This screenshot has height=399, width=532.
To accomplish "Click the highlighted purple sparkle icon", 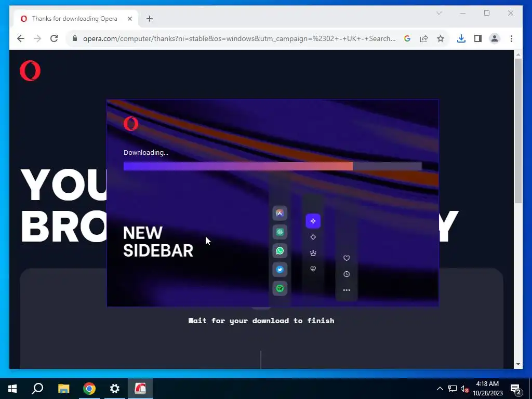I will pyautogui.click(x=313, y=221).
